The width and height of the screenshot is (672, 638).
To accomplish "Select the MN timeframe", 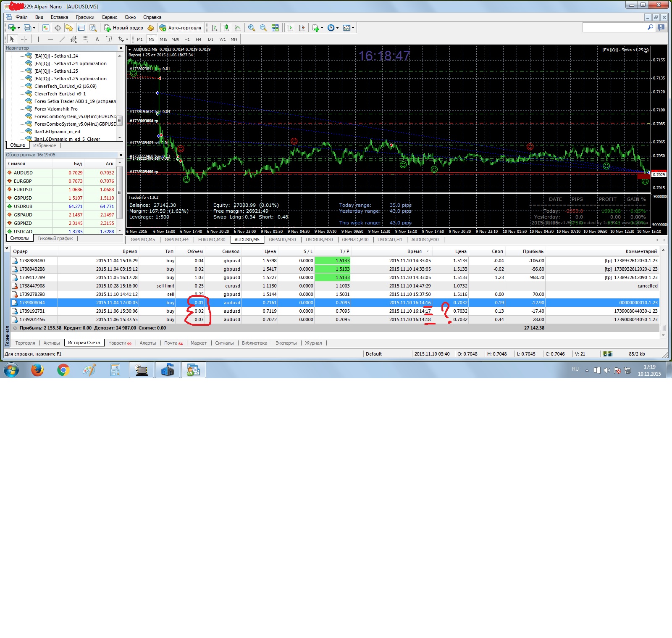I will [x=234, y=39].
